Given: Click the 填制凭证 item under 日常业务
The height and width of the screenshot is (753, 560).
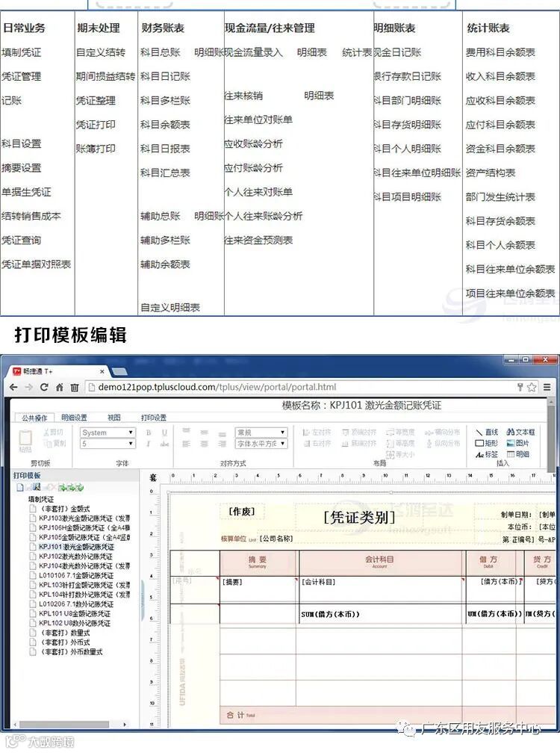Looking at the screenshot, I should click(x=21, y=52).
